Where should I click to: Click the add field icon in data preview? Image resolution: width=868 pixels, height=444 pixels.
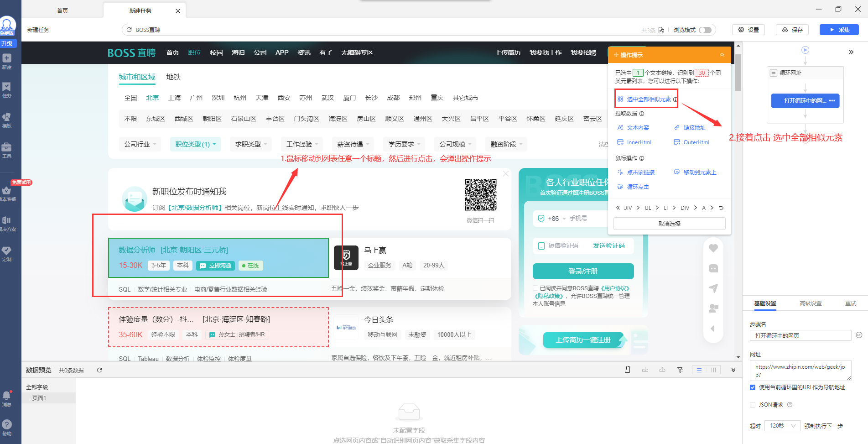click(628, 370)
